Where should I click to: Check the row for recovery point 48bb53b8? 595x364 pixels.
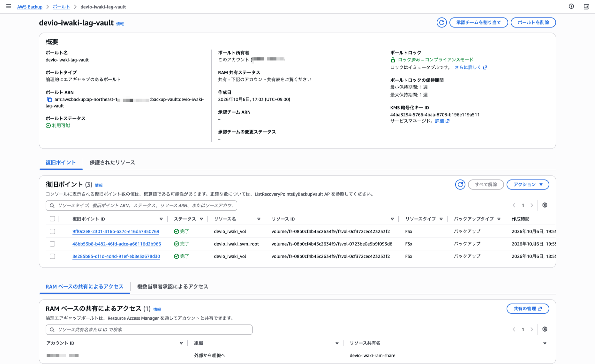pyautogui.click(x=52, y=244)
